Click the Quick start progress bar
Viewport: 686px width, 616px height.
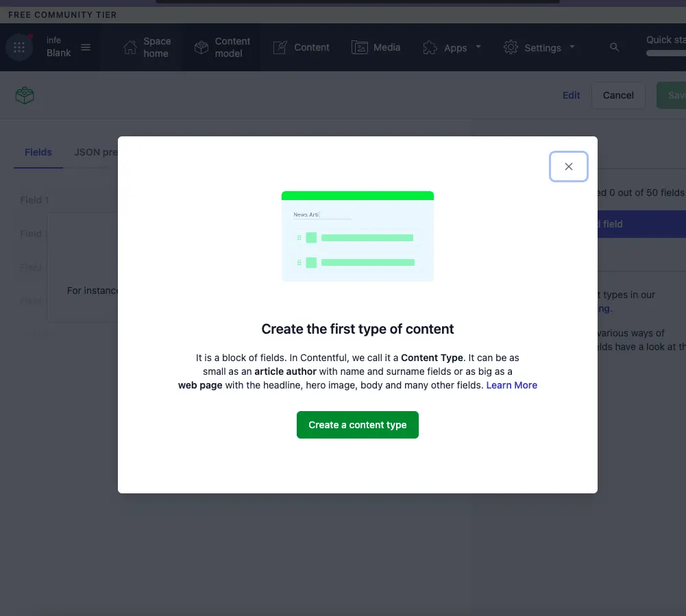click(x=666, y=53)
